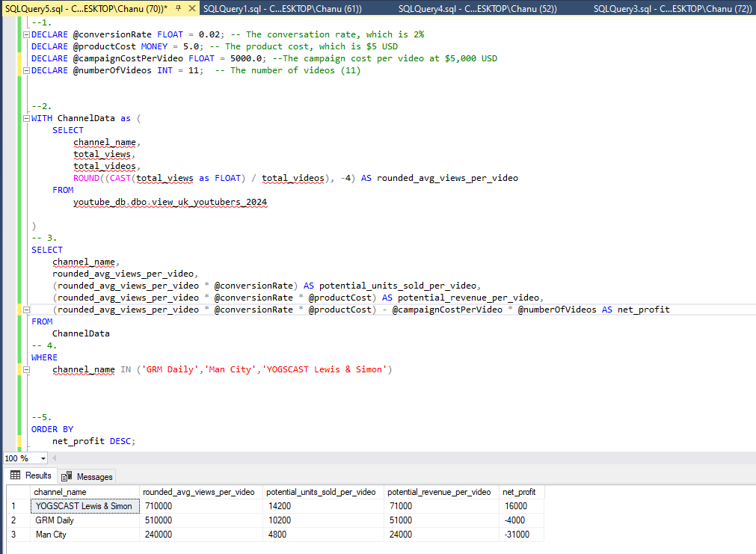Click the potential_units_sold_per_video alias in query
Screen dimensions: 756x554
coord(397,286)
